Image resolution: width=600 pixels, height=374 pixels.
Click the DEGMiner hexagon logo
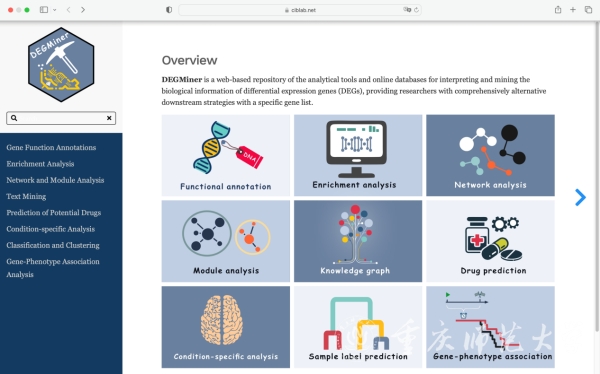(x=61, y=64)
